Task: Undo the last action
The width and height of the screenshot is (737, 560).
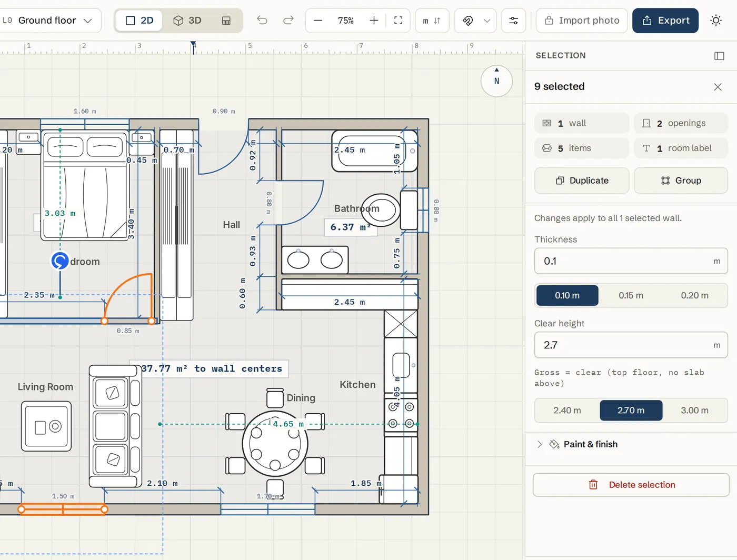Action: click(x=262, y=21)
